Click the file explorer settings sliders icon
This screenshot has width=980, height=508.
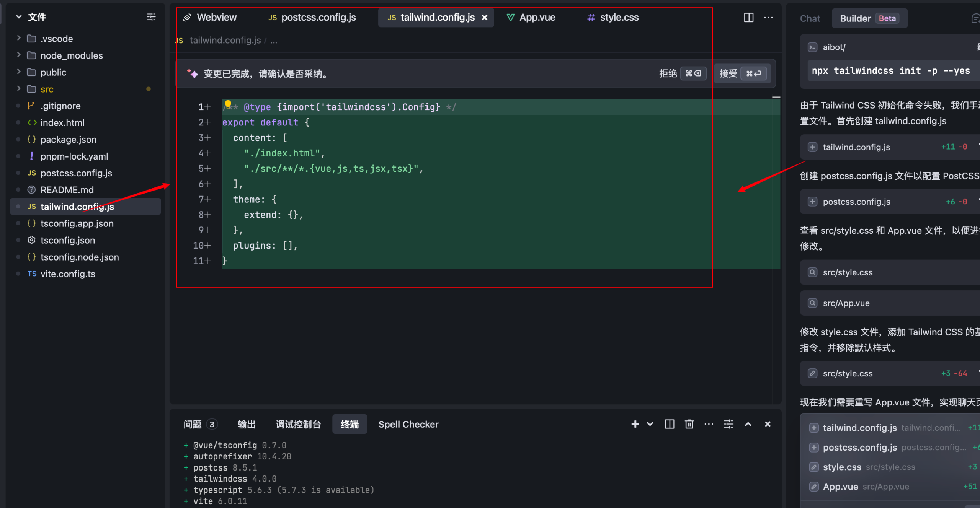[151, 17]
